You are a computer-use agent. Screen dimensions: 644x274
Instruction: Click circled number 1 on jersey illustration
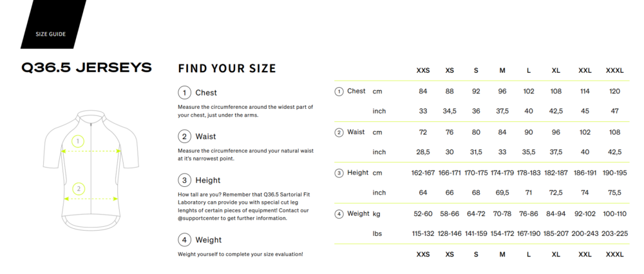point(78,142)
